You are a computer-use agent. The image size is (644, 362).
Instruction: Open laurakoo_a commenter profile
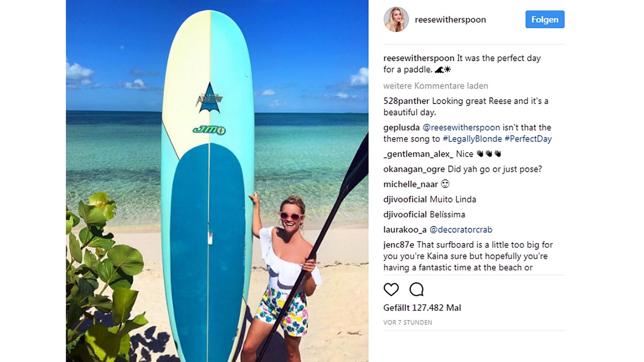405,230
